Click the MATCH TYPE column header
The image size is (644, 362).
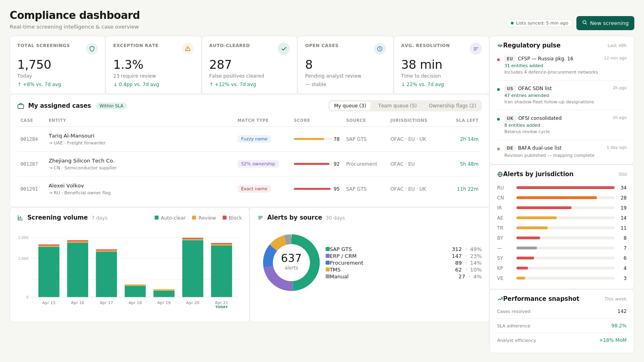coord(253,121)
